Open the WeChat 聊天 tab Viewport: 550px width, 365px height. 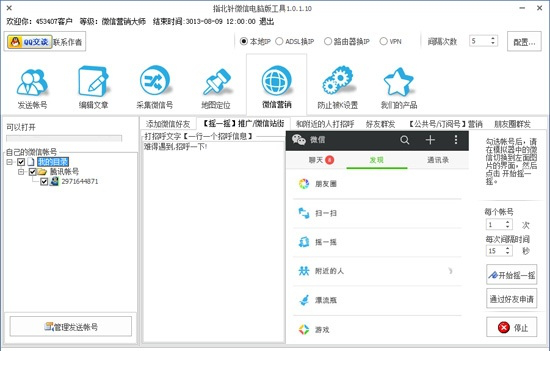(x=317, y=160)
